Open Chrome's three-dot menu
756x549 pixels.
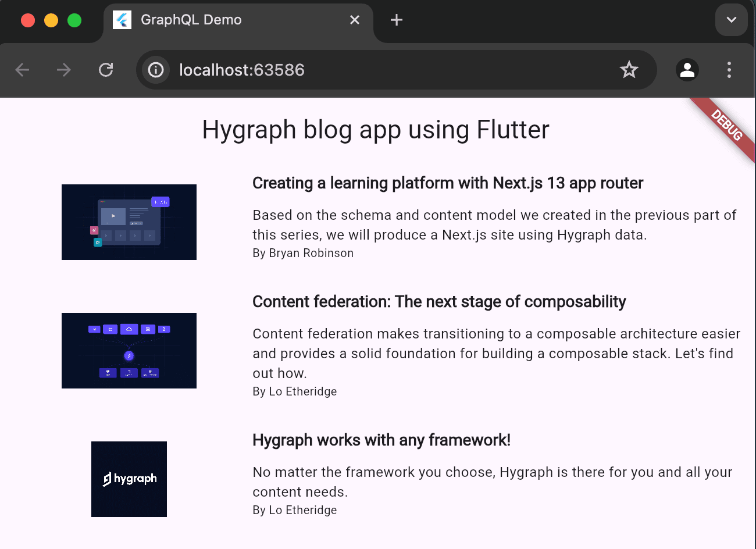click(x=729, y=70)
